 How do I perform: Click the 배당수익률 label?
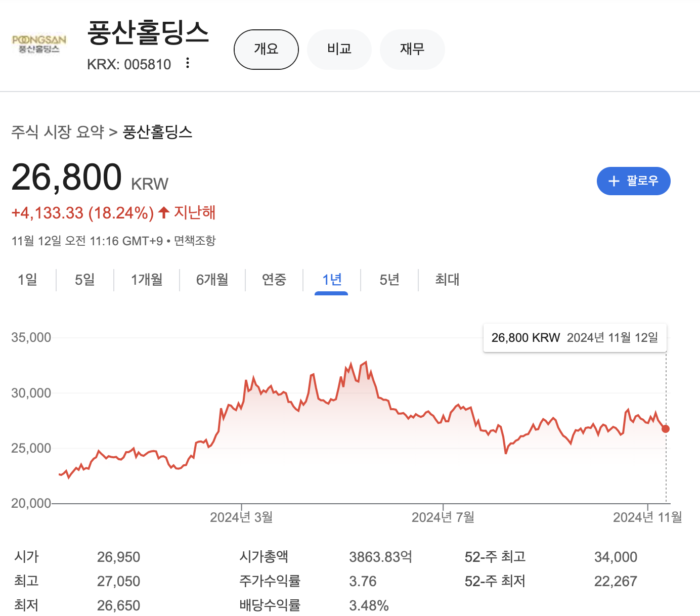coord(270,605)
